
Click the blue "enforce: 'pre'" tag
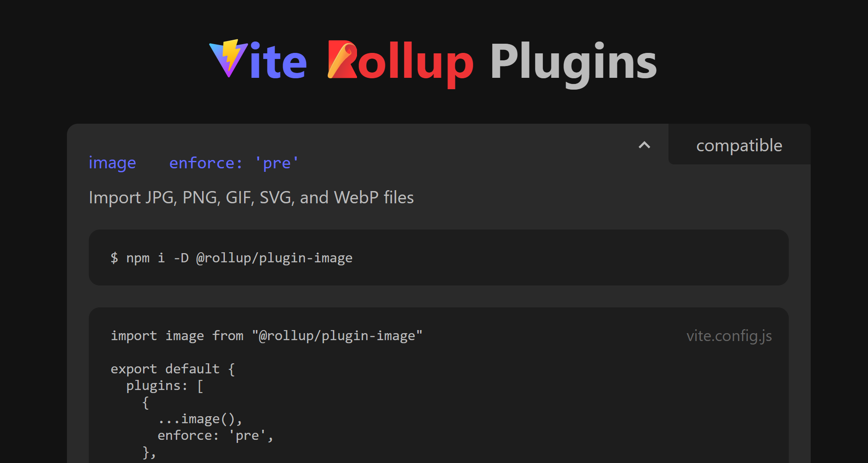pyautogui.click(x=234, y=163)
